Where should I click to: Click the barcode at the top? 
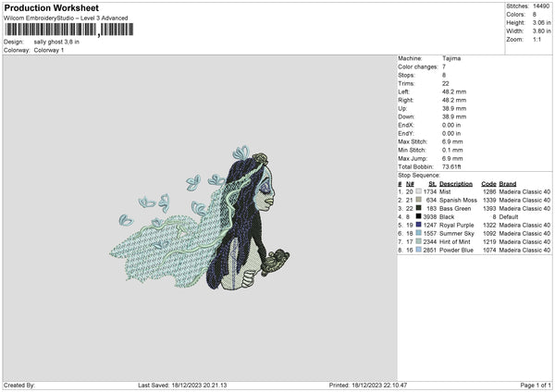click(69, 30)
